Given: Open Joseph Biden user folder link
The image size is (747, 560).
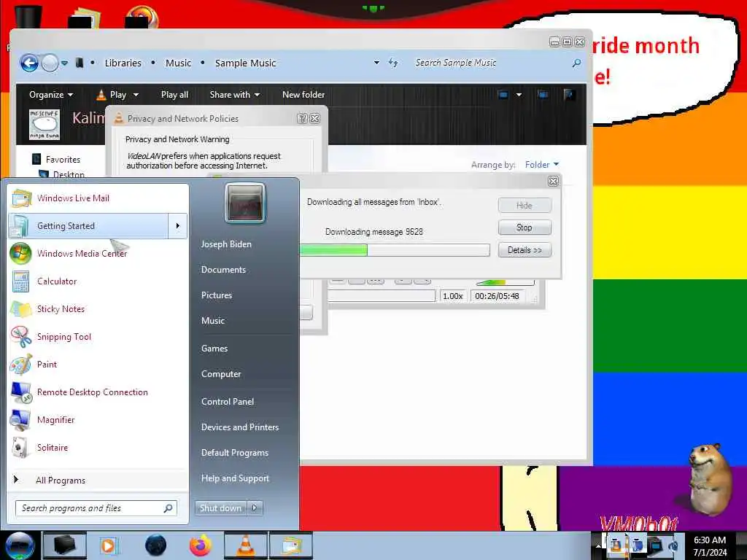Looking at the screenshot, I should click(226, 244).
